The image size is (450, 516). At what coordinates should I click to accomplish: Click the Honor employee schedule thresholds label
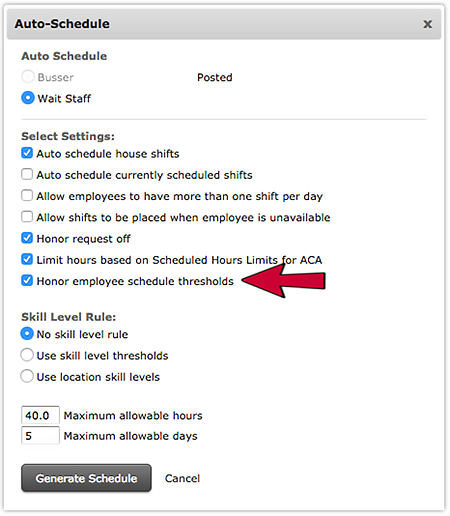(135, 281)
